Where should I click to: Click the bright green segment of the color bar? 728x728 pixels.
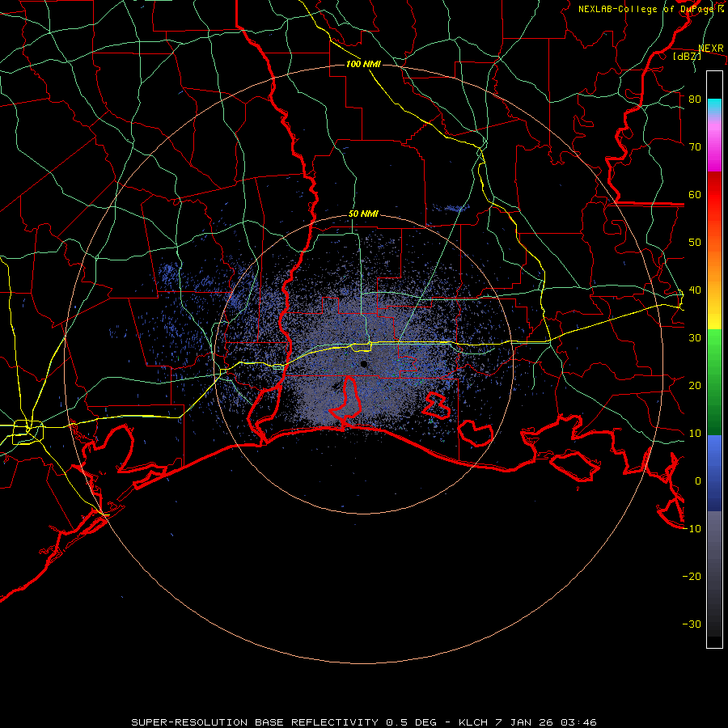pos(714,346)
